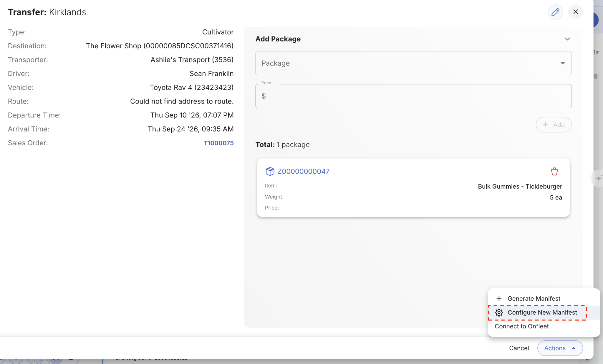The width and height of the screenshot is (603, 364).
Task: Collapse the Add Package section chevron
Action: 567,39
